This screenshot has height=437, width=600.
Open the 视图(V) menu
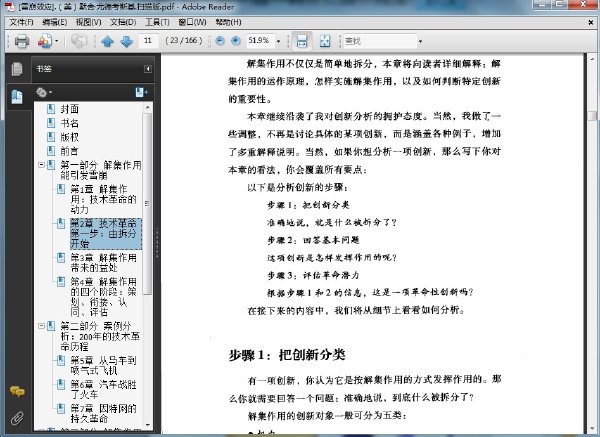coord(88,22)
